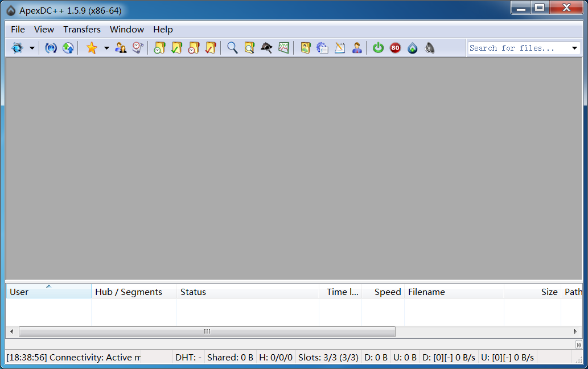Screen dimensions: 588x369
Task: Expand the dropdown arrow beside first toolbar icon
Action: pyautogui.click(x=32, y=48)
